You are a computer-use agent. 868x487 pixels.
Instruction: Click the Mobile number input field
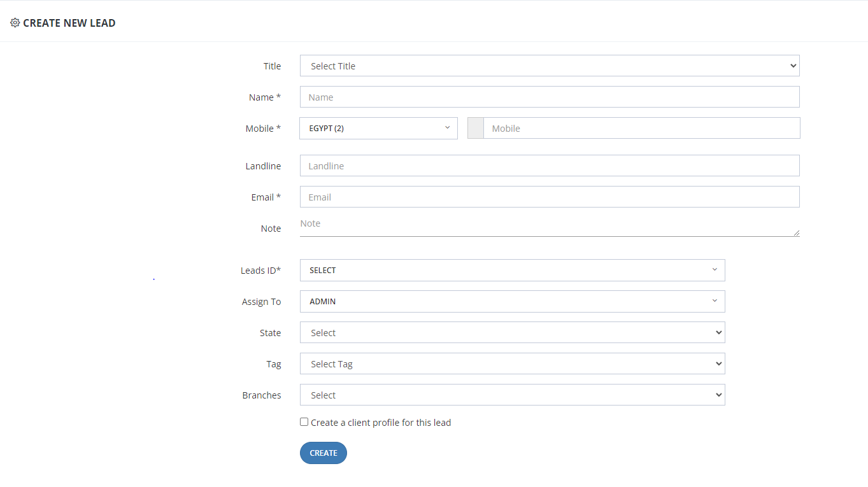click(x=642, y=128)
